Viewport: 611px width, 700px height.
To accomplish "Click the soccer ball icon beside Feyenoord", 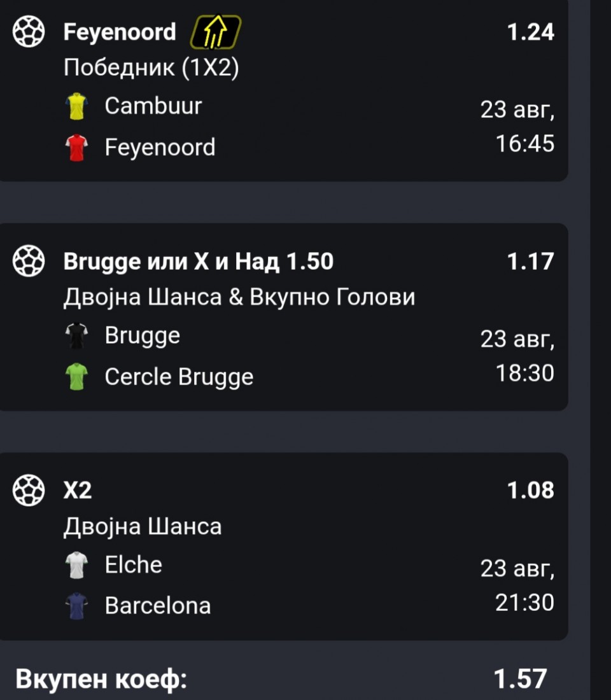I will click(29, 31).
